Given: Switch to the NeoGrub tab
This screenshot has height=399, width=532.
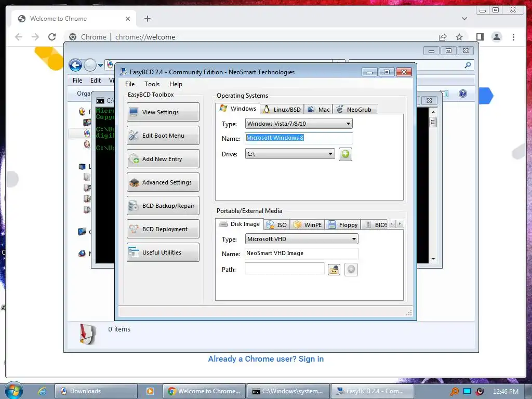Looking at the screenshot, I should pos(355,109).
